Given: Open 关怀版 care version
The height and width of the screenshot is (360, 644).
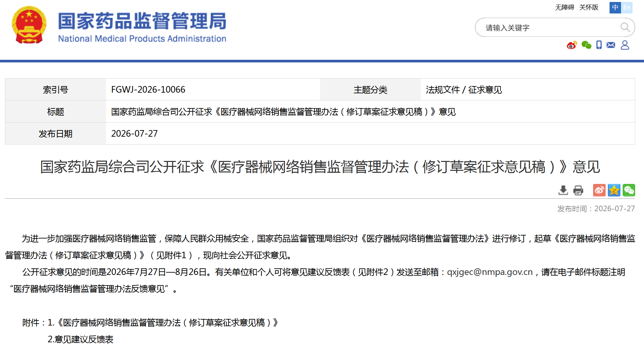Looking at the screenshot, I should [589, 8].
